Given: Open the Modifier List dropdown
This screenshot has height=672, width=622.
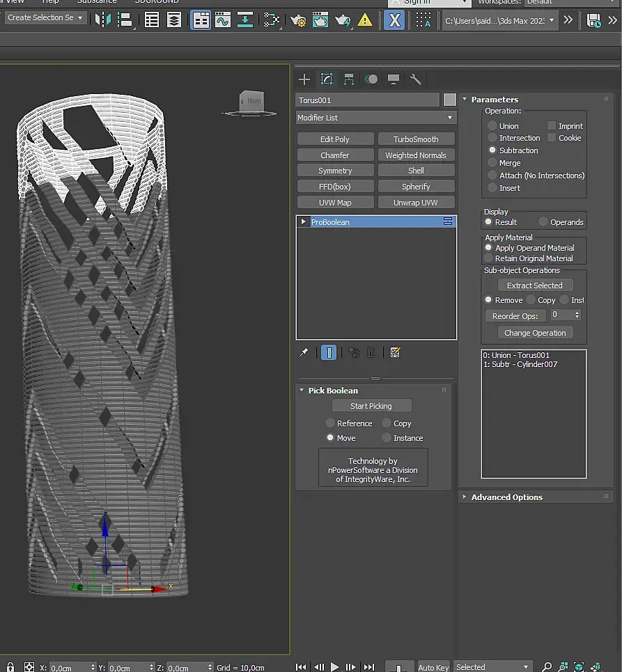Looking at the screenshot, I should pyautogui.click(x=376, y=118).
